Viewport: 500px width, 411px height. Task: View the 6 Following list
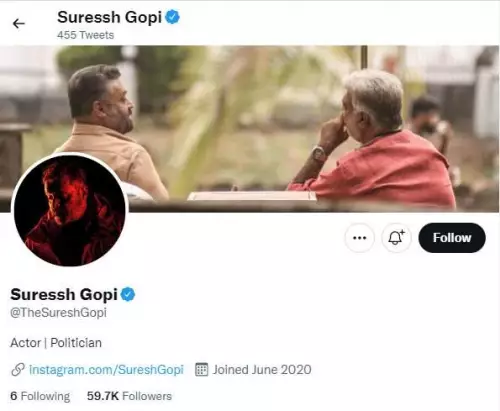tap(40, 396)
